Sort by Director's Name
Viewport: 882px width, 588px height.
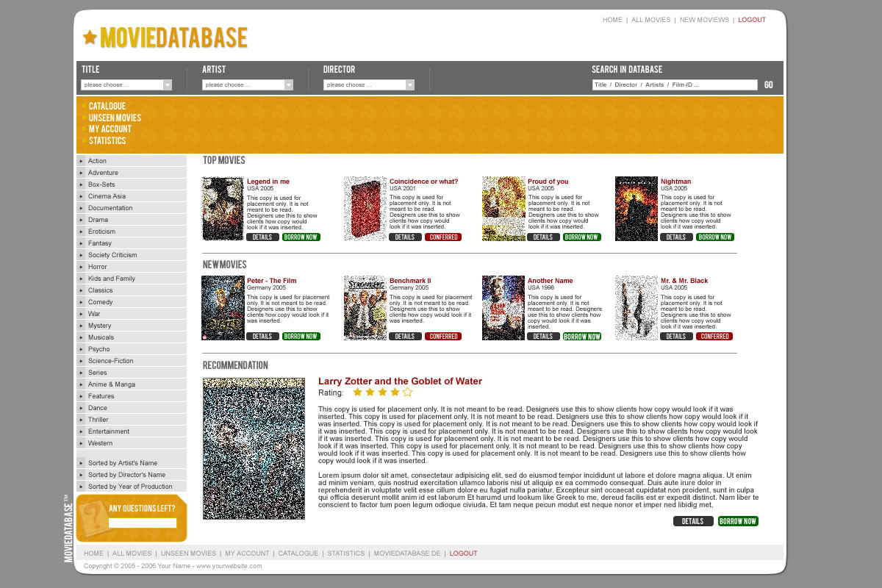[132, 475]
